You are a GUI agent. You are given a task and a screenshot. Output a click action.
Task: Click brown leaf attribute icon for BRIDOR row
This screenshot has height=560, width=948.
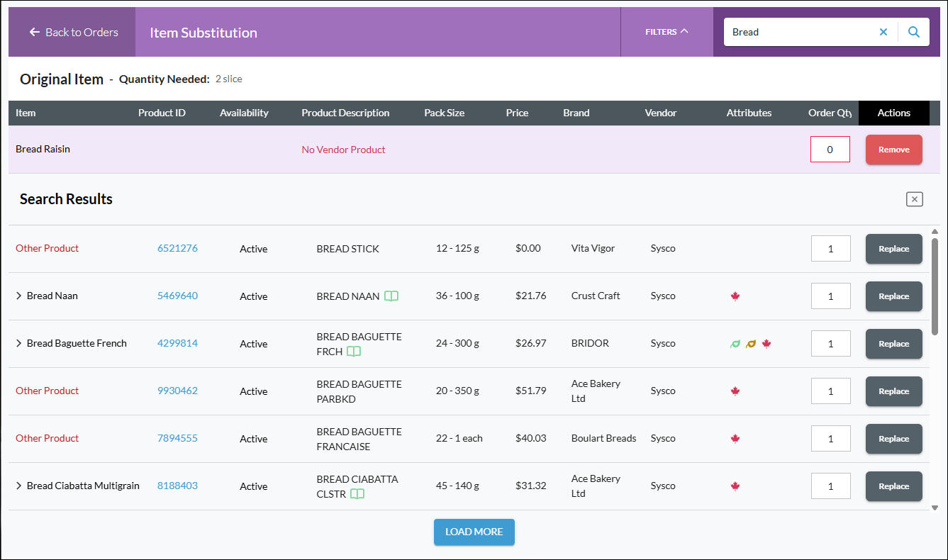pyautogui.click(x=751, y=344)
